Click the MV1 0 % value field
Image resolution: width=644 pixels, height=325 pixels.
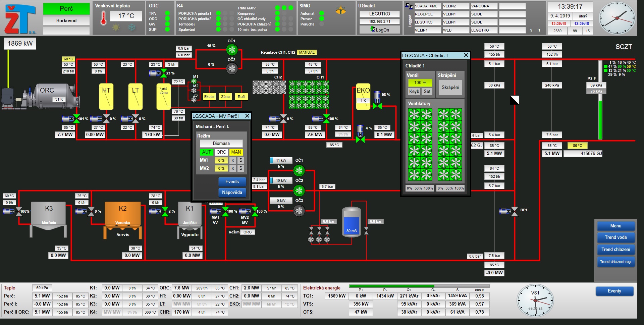pos(221,160)
